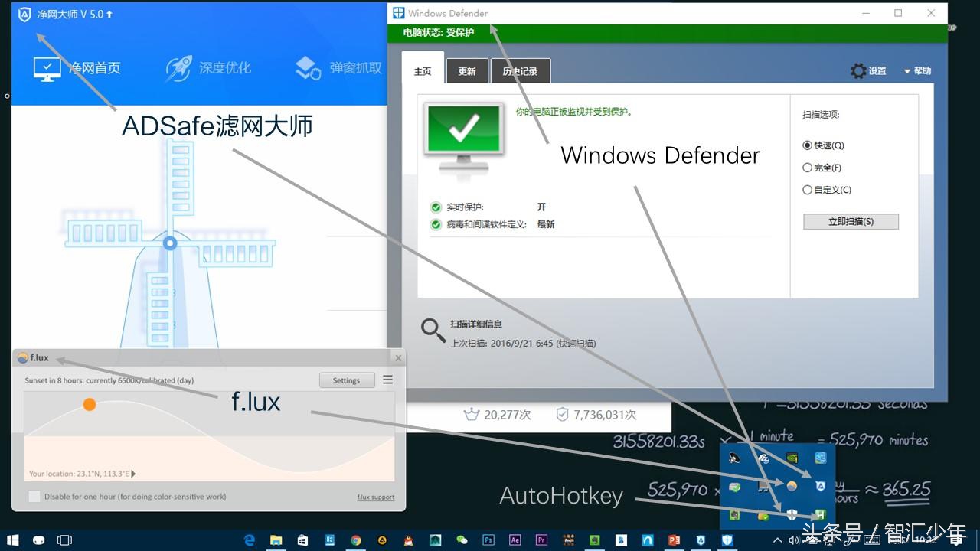Open QQ penguin icon on the taskbar
Image resolution: width=980 pixels, height=551 pixels.
coord(409,540)
